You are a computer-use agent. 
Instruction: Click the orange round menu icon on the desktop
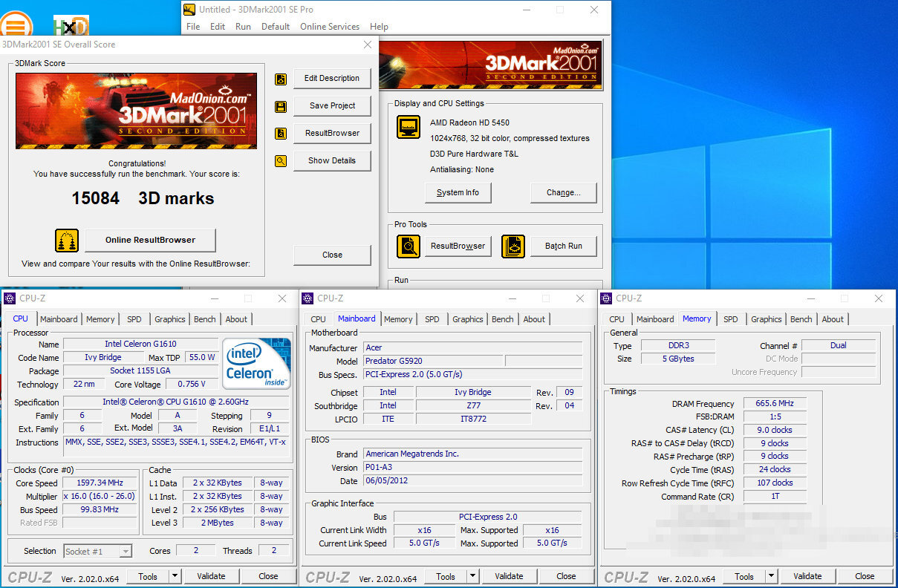(x=15, y=27)
